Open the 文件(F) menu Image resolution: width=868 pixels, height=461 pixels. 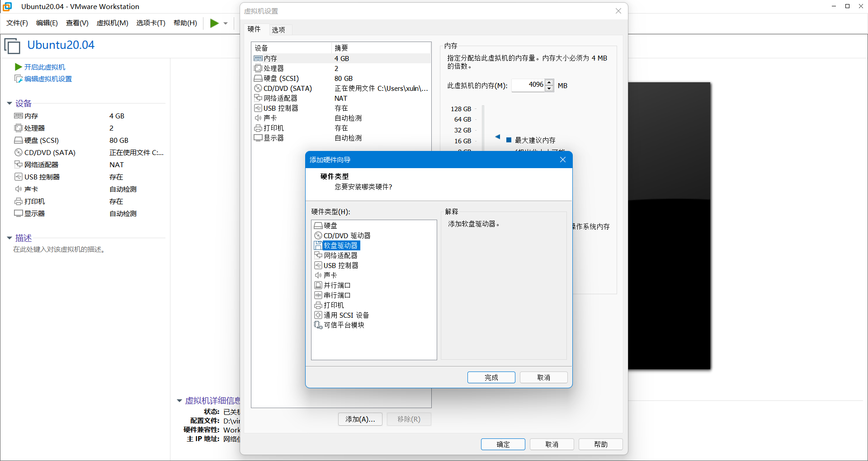[17, 23]
